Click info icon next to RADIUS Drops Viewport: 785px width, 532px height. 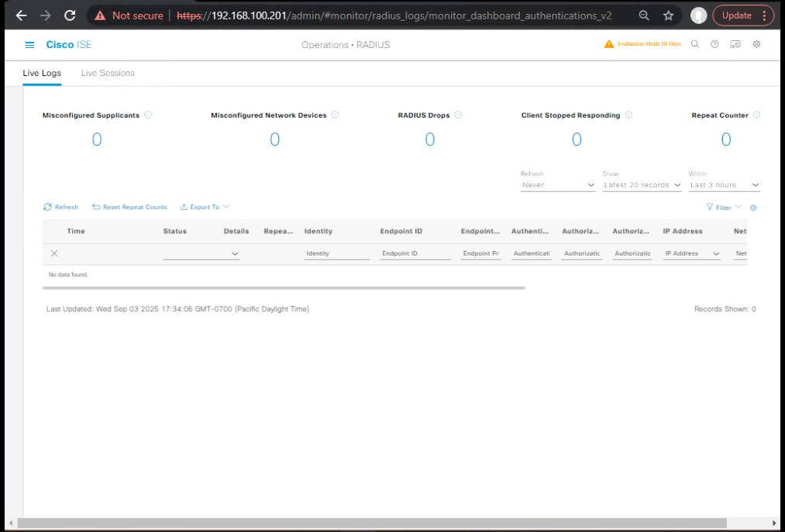point(458,115)
